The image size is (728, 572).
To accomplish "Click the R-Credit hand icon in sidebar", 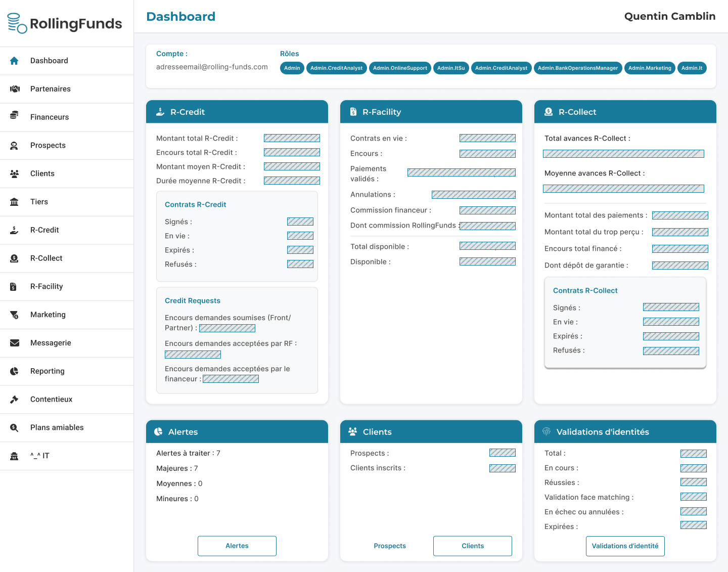I will pos(14,230).
